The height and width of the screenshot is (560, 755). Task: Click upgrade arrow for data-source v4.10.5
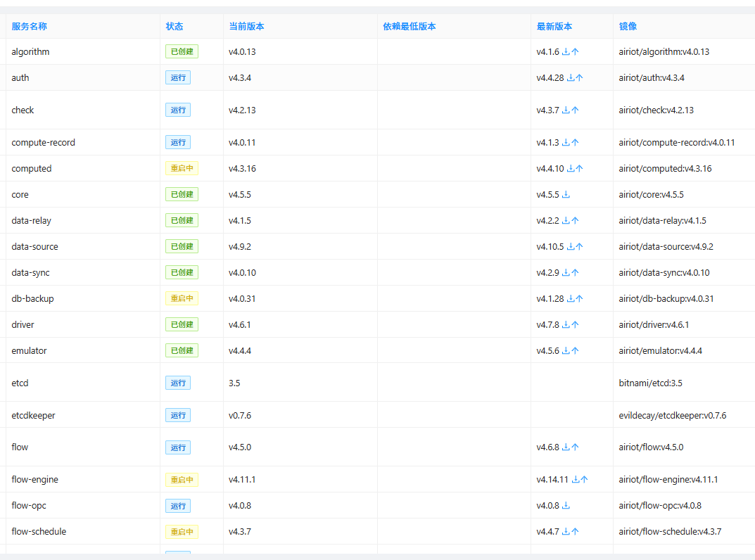(x=579, y=246)
